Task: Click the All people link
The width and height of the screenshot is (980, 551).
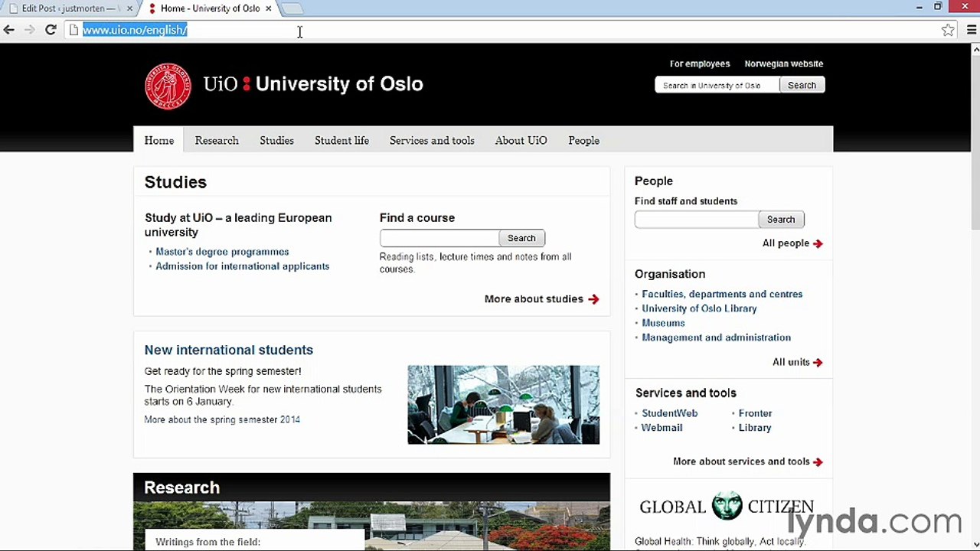Action: (786, 243)
